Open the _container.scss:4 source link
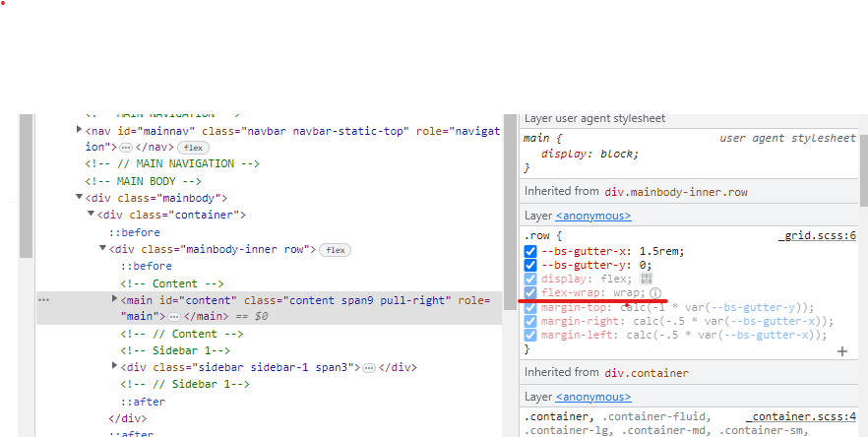 point(801,416)
